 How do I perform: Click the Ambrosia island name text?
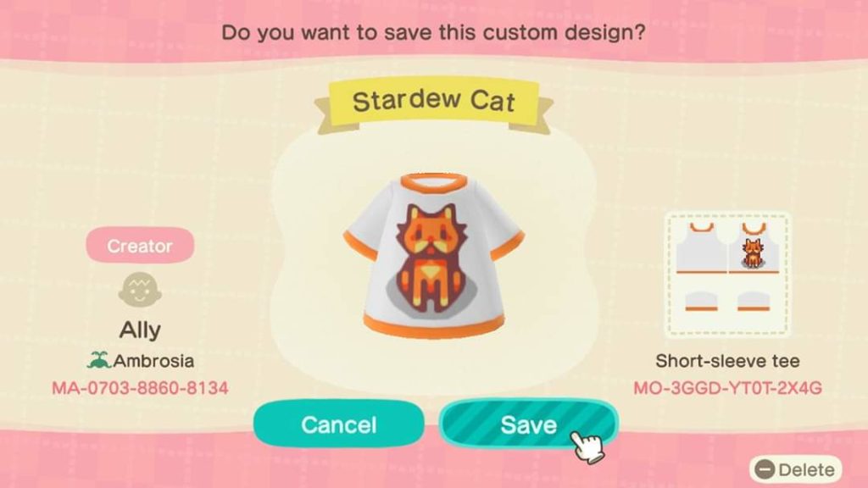click(x=154, y=361)
